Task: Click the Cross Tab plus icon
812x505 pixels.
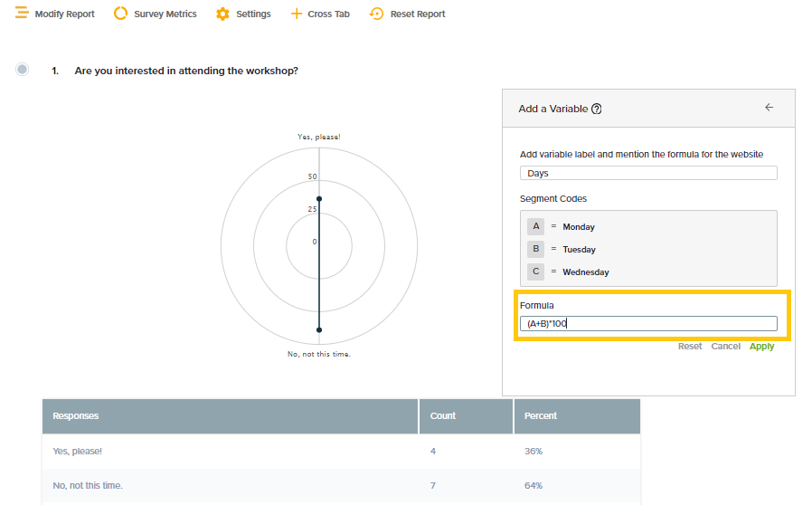Action: coord(296,14)
